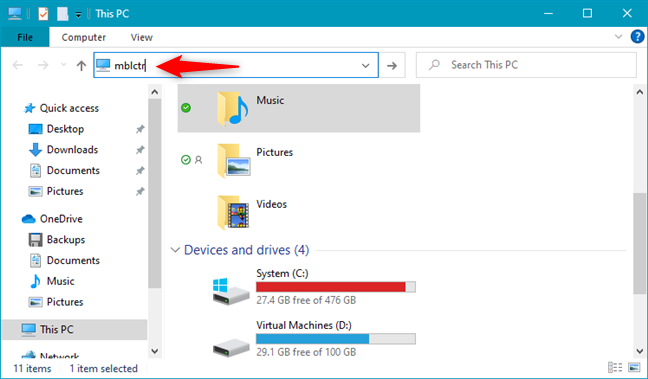This screenshot has width=648, height=379.
Task: Click the Search This PC box
Action: click(526, 65)
